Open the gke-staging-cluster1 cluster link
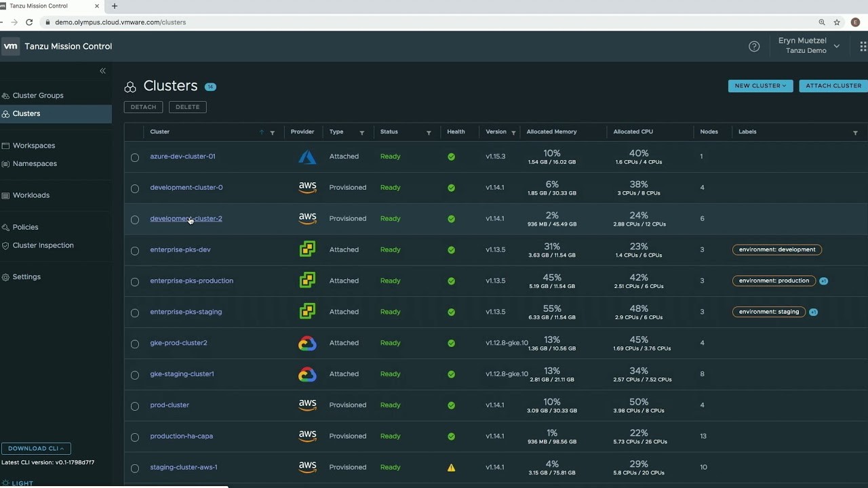The height and width of the screenshot is (488, 868). pyautogui.click(x=182, y=374)
